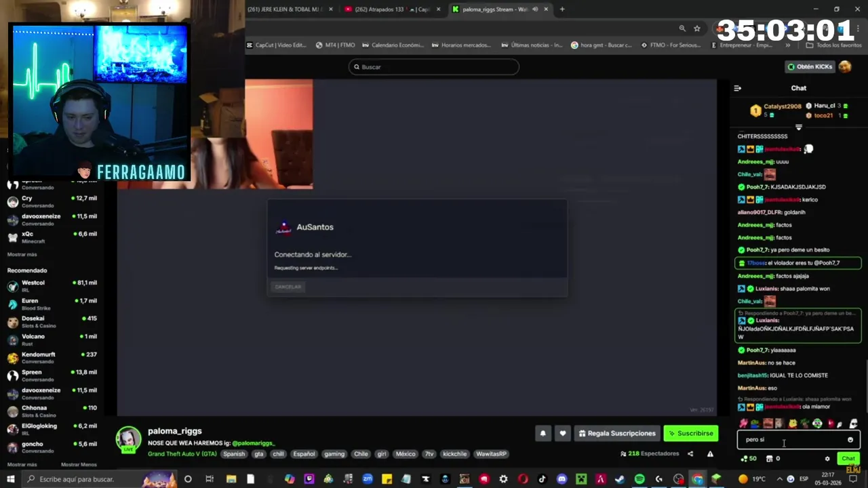Open Discord from the taskbar
Image resolution: width=868 pixels, height=488 pixels.
561,479
